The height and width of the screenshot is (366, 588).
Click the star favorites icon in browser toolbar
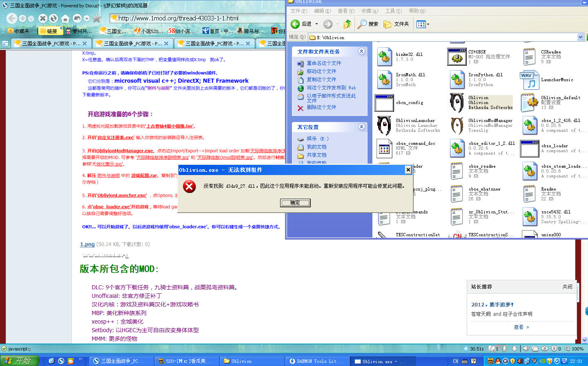pos(96,18)
